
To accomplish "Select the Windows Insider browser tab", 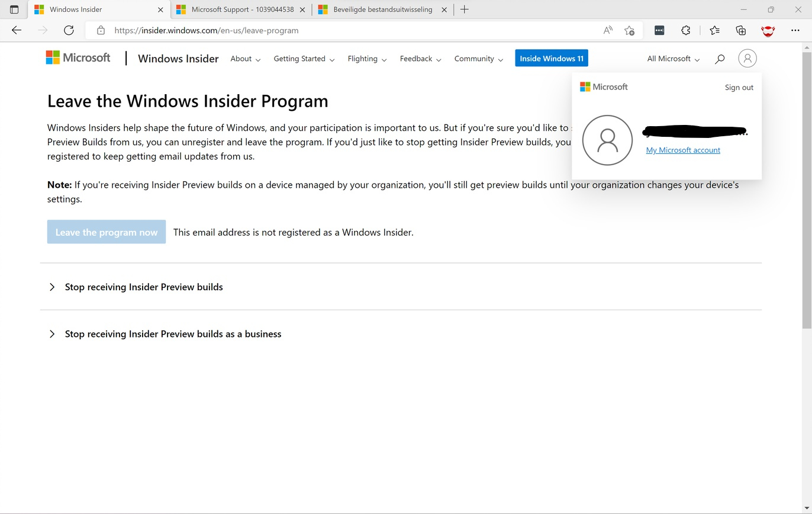I will click(99, 9).
